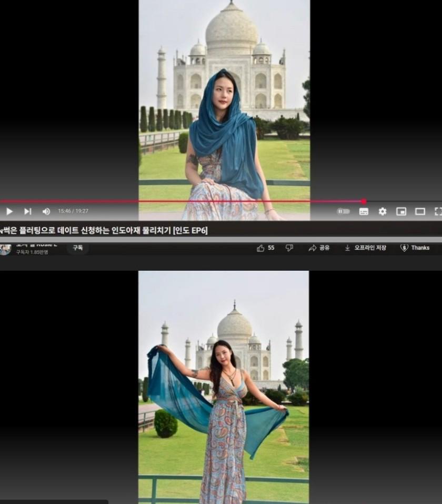The height and width of the screenshot is (504, 442).
Task: Save video offline with 오프라인 저장
Action: [365, 248]
